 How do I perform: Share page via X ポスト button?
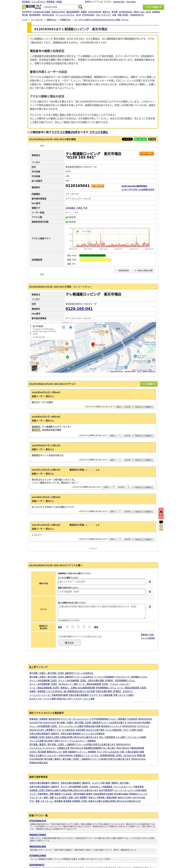(127, 139)
